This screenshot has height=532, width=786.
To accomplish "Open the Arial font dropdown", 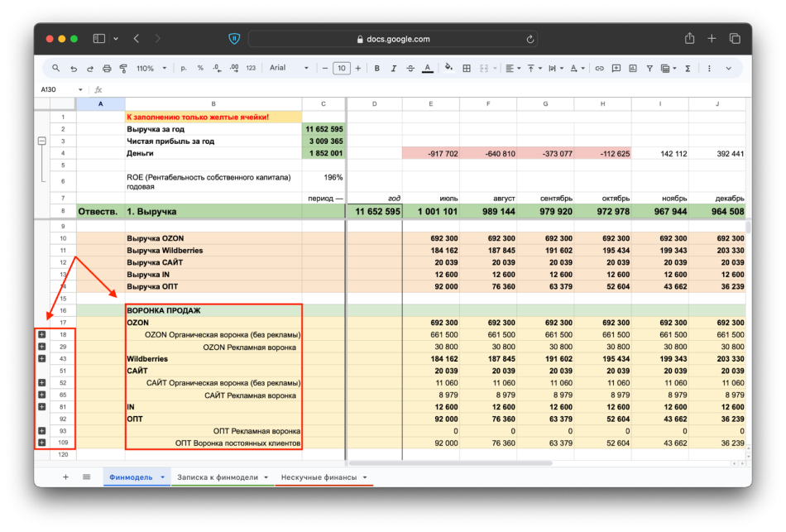I will click(288, 68).
